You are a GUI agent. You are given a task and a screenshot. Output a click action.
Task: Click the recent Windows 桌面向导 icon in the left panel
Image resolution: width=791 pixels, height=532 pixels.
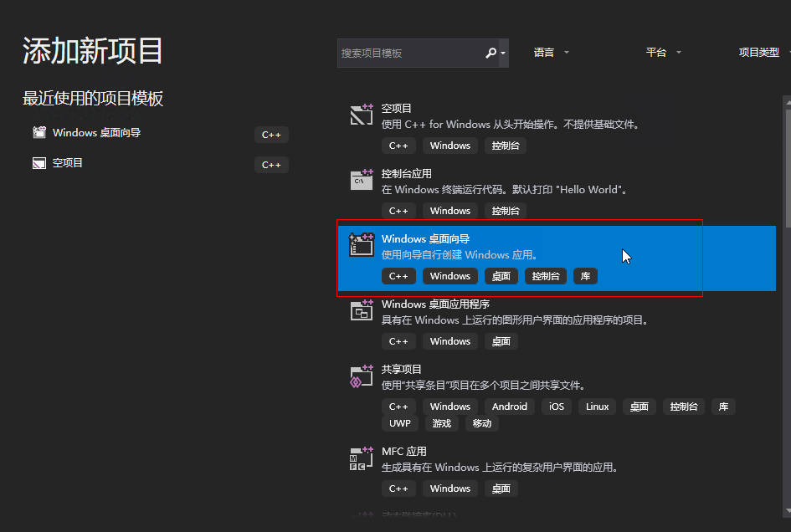(39, 133)
